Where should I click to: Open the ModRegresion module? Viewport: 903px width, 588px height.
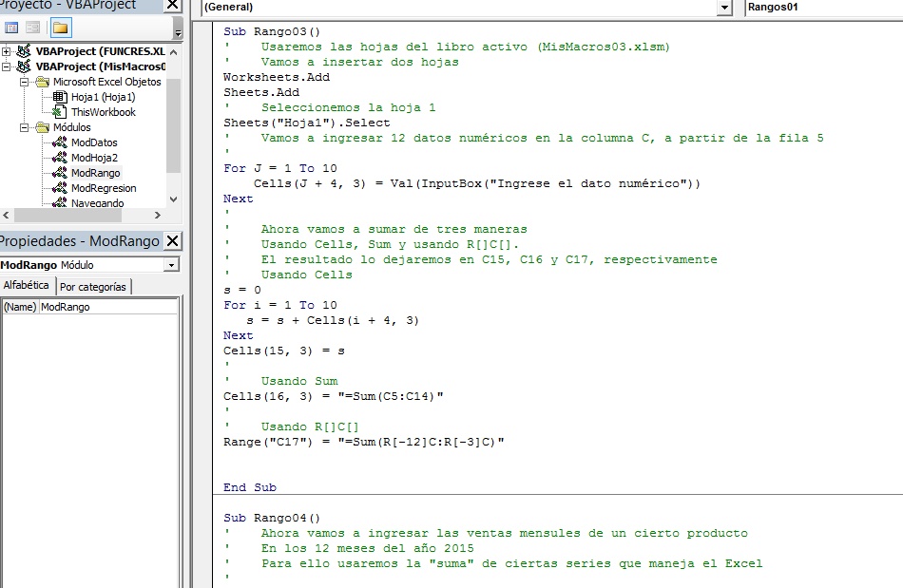pyautogui.click(x=104, y=188)
